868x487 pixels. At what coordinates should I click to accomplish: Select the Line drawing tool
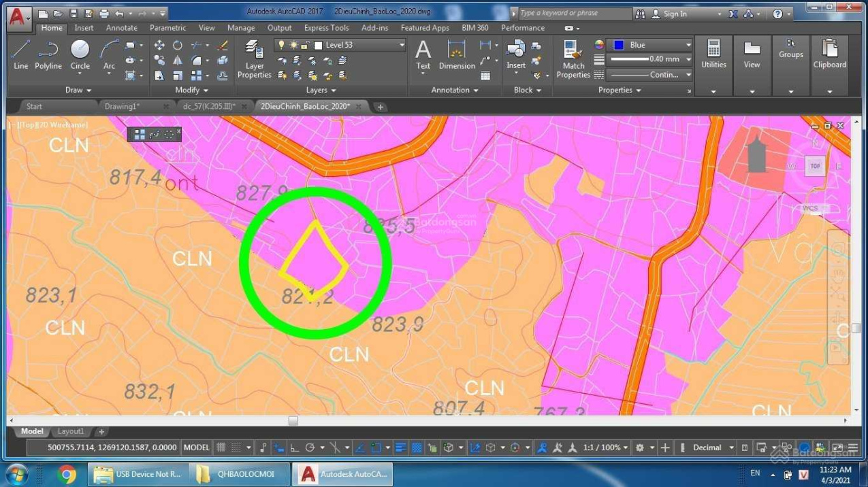(21, 54)
